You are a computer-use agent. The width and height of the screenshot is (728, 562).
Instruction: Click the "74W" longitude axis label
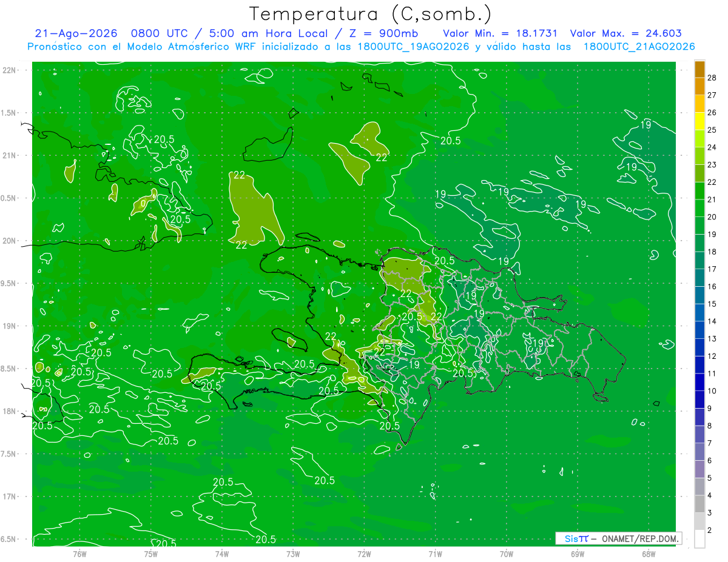pos(222,554)
